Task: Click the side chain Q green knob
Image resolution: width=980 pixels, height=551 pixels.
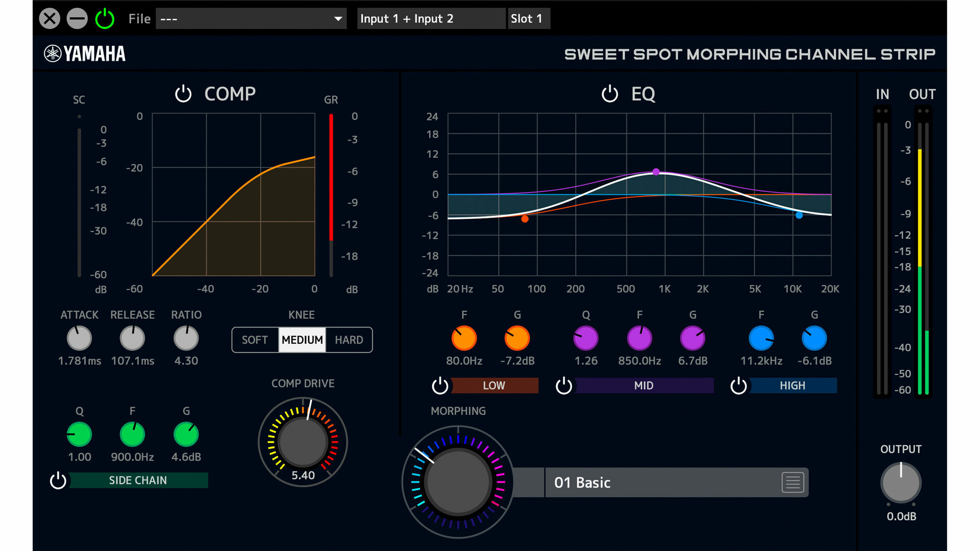Action: point(79,434)
